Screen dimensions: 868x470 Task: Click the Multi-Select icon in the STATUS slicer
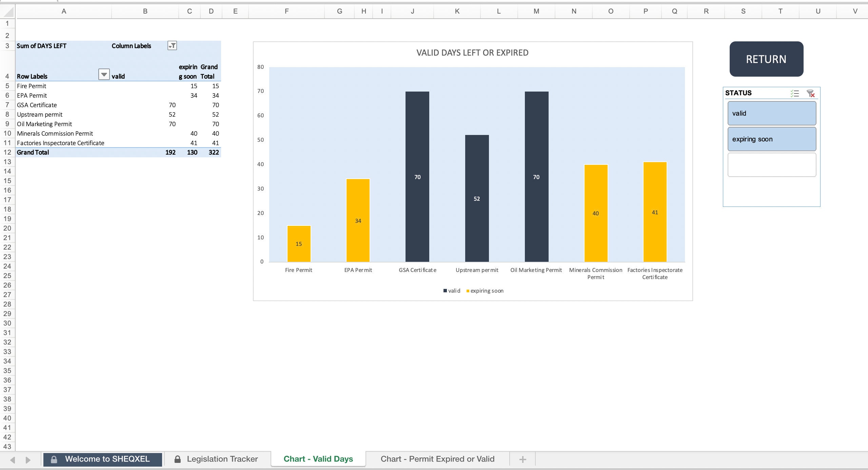click(x=795, y=94)
